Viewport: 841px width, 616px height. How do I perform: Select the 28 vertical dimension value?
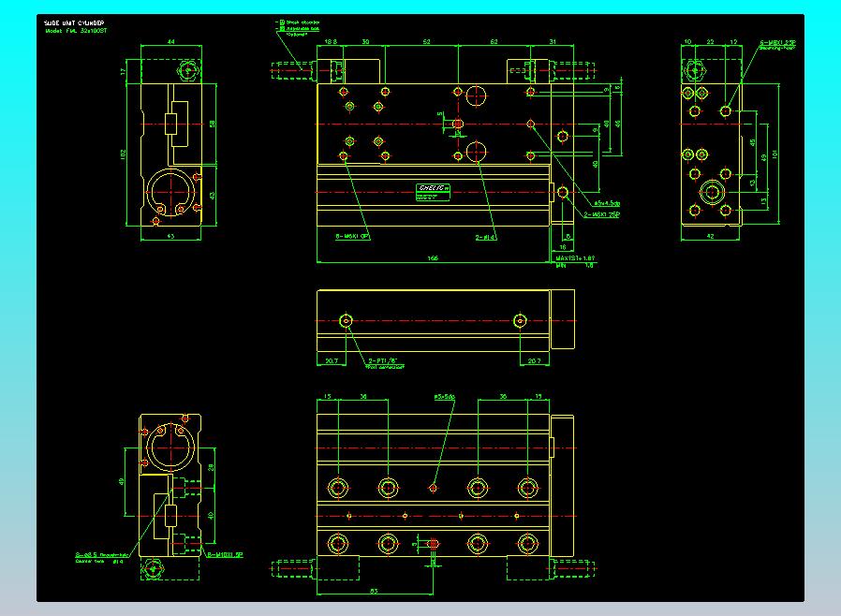click(211, 467)
